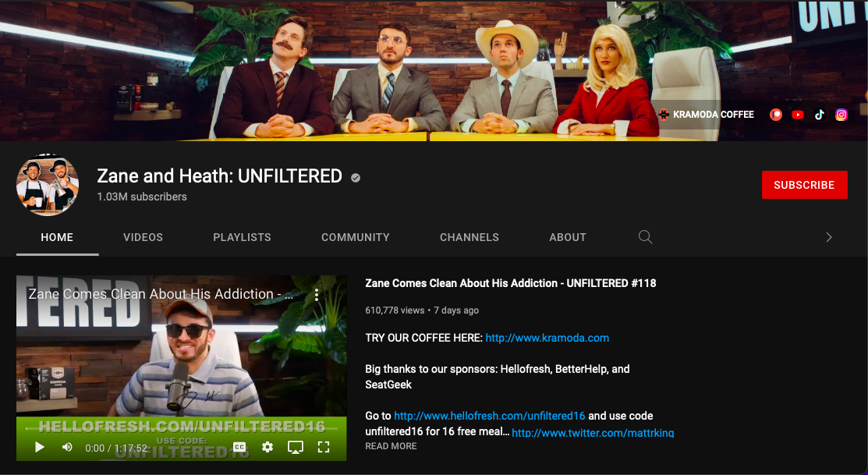The height and width of the screenshot is (475, 868).
Task: Click the KRAMODA COFFEE banner link
Action: tap(707, 115)
